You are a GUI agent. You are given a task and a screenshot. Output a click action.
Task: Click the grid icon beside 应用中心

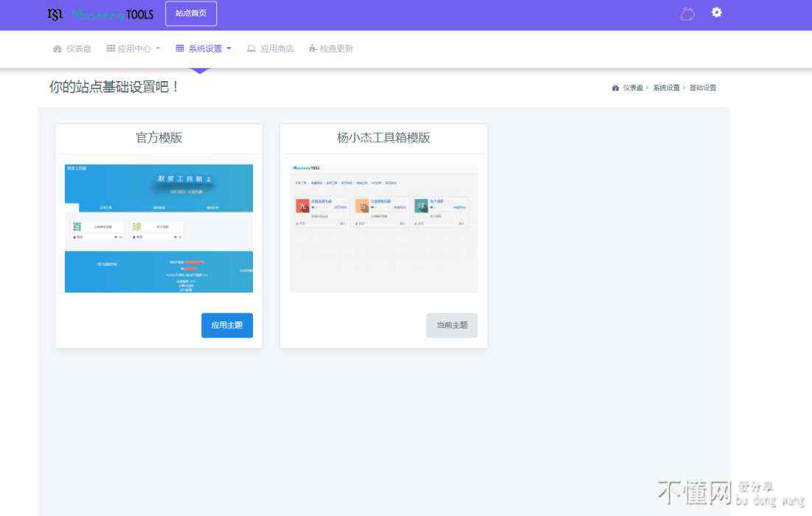[x=111, y=49]
